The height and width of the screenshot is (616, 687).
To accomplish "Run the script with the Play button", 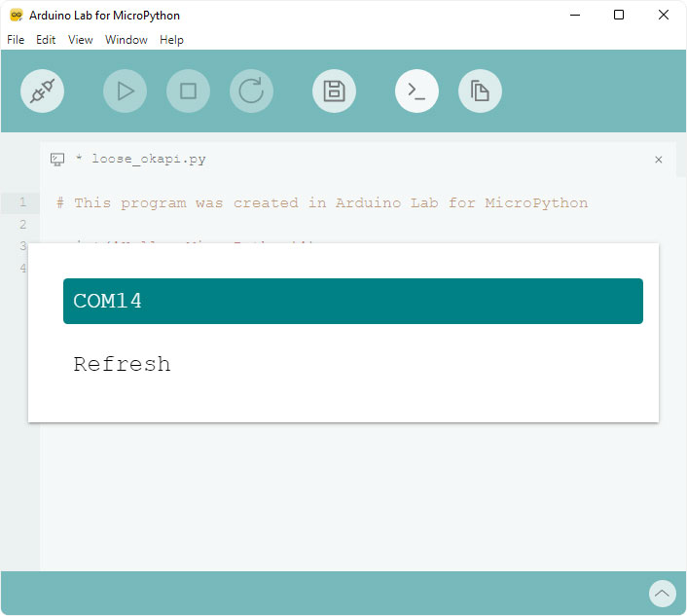I will point(125,91).
